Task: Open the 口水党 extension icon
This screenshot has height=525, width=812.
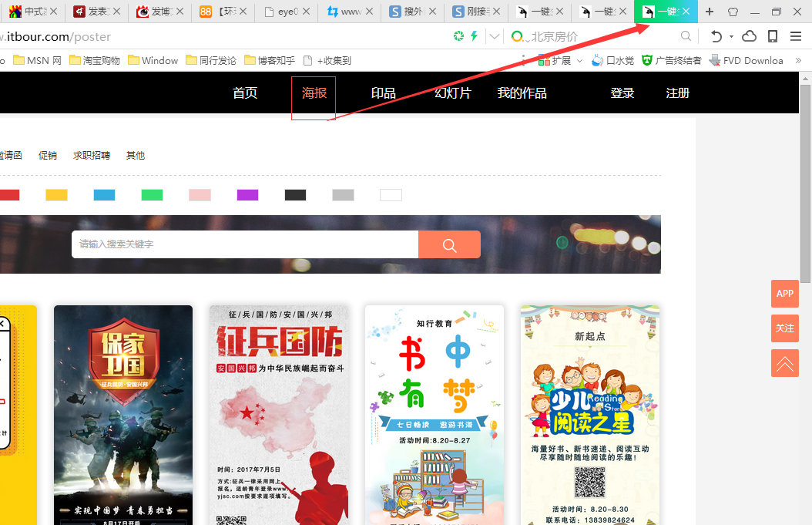Action: tap(597, 59)
